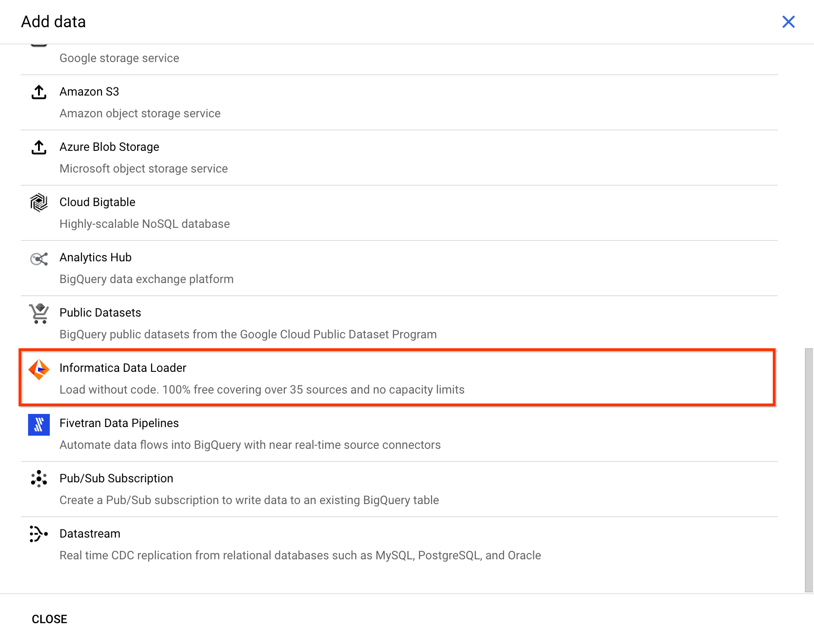
Task: Choose Datastream option
Action: point(399,544)
